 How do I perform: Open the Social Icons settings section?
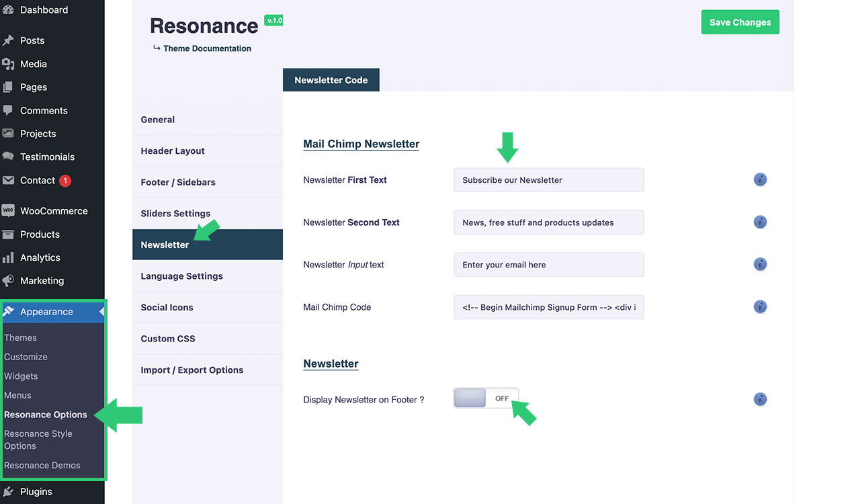(167, 307)
